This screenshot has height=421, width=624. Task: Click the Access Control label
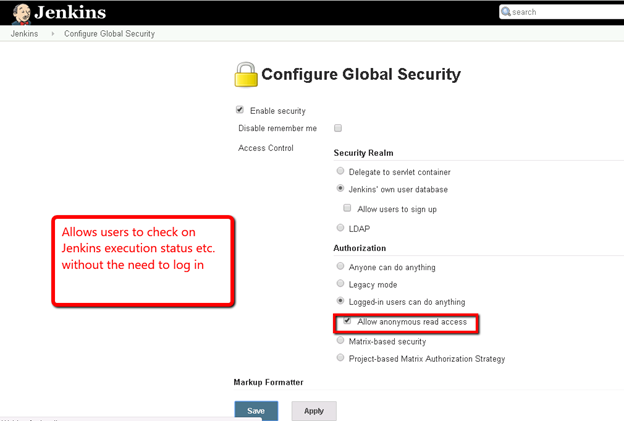265,148
